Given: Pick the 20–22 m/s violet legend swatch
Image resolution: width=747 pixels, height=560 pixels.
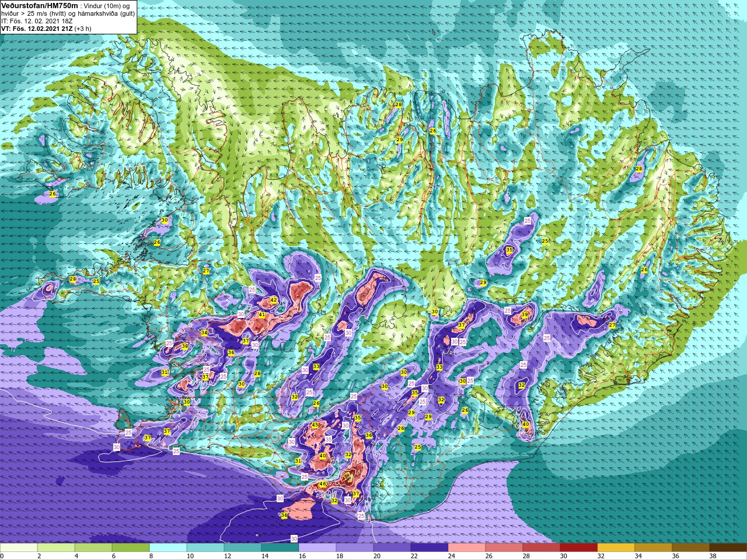Looking at the screenshot, I should (x=392, y=548).
